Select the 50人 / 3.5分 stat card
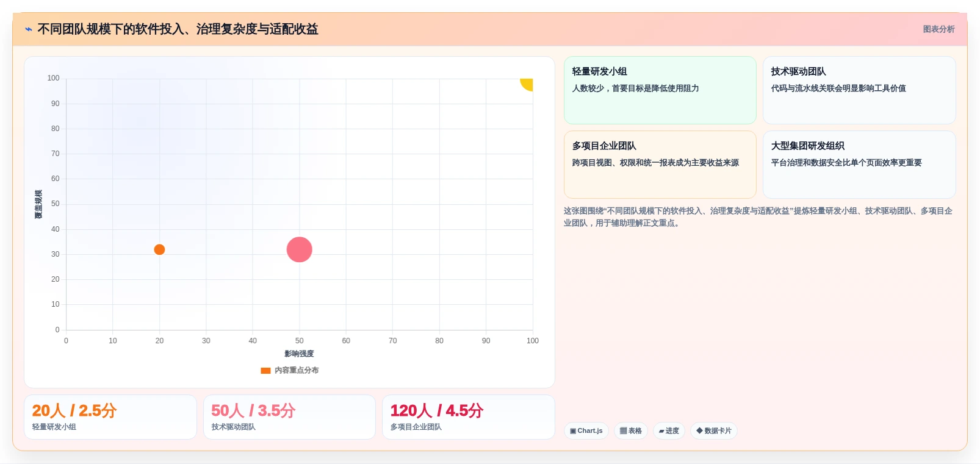This screenshot has width=980, height=464. (289, 417)
